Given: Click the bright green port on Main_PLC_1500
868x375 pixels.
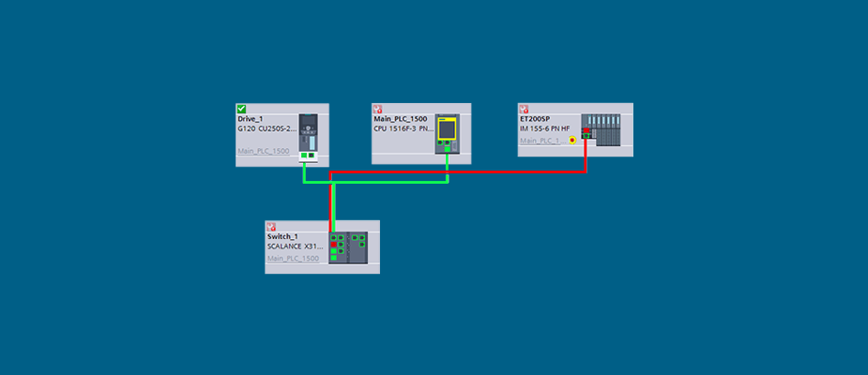Looking at the screenshot, I should [448, 149].
